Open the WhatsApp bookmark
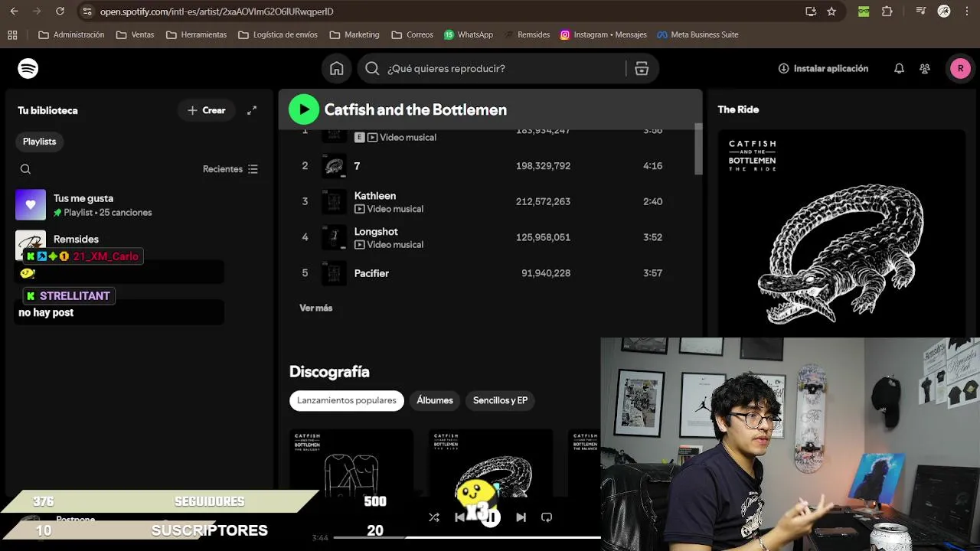980x551 pixels. click(x=469, y=34)
